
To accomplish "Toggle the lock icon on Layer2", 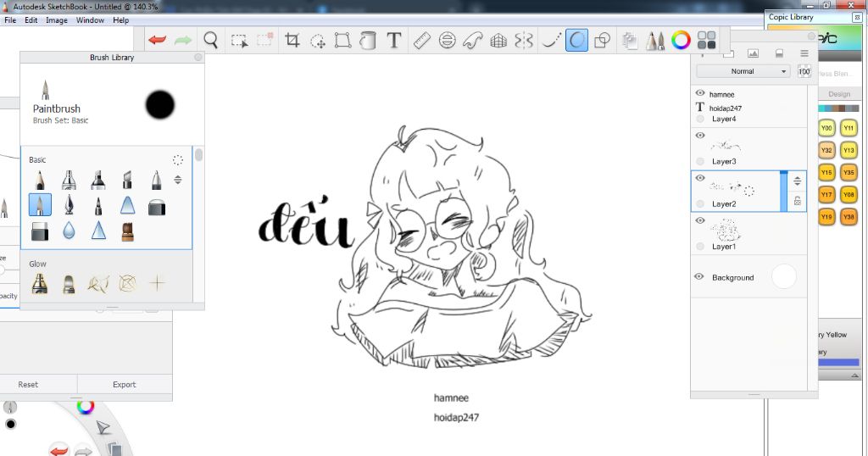I will (x=798, y=201).
